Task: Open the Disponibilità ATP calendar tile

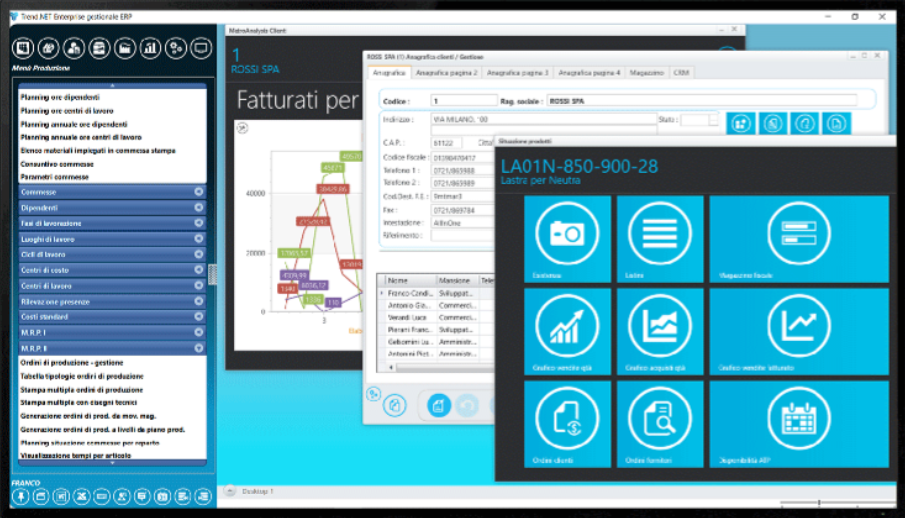Action: [798, 425]
